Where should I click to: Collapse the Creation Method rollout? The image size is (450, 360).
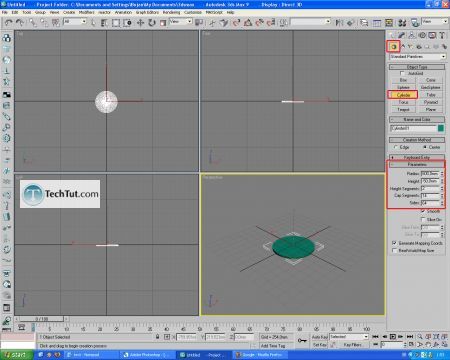click(x=417, y=140)
